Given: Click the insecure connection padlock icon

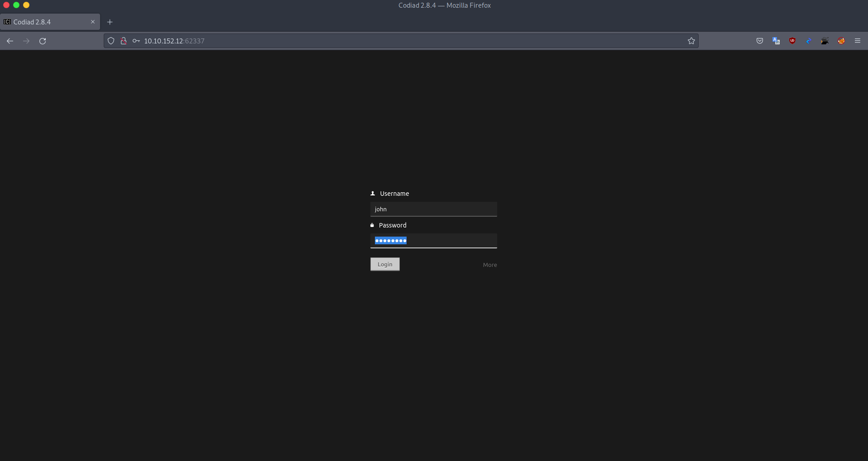Looking at the screenshot, I should point(123,41).
